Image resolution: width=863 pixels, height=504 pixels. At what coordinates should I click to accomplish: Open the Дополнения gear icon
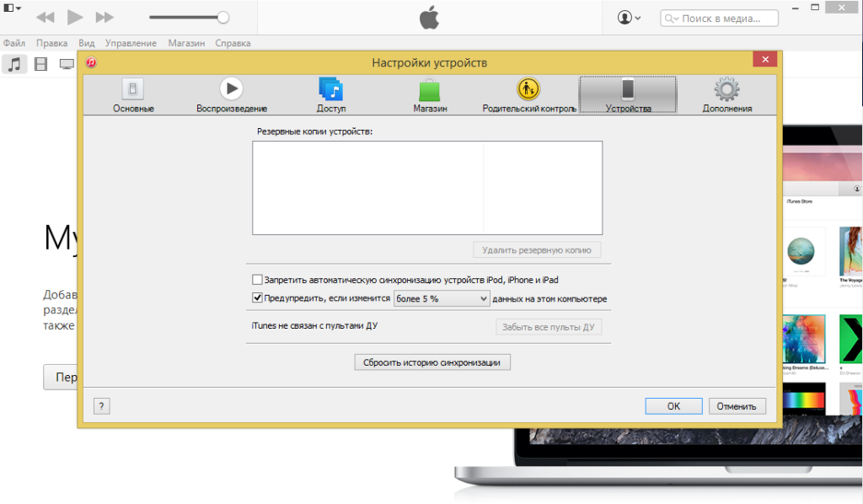726,89
